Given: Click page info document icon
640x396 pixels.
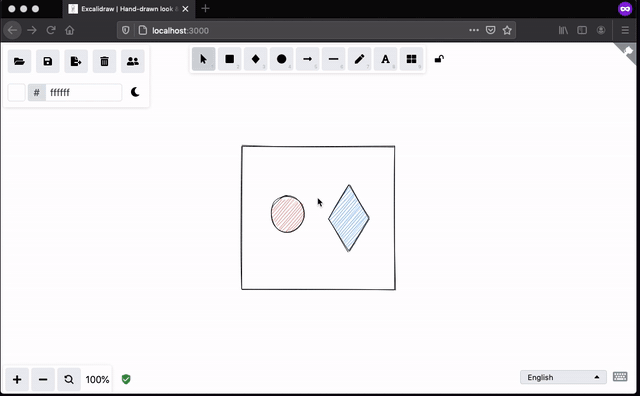Looking at the screenshot, I should coord(142,30).
